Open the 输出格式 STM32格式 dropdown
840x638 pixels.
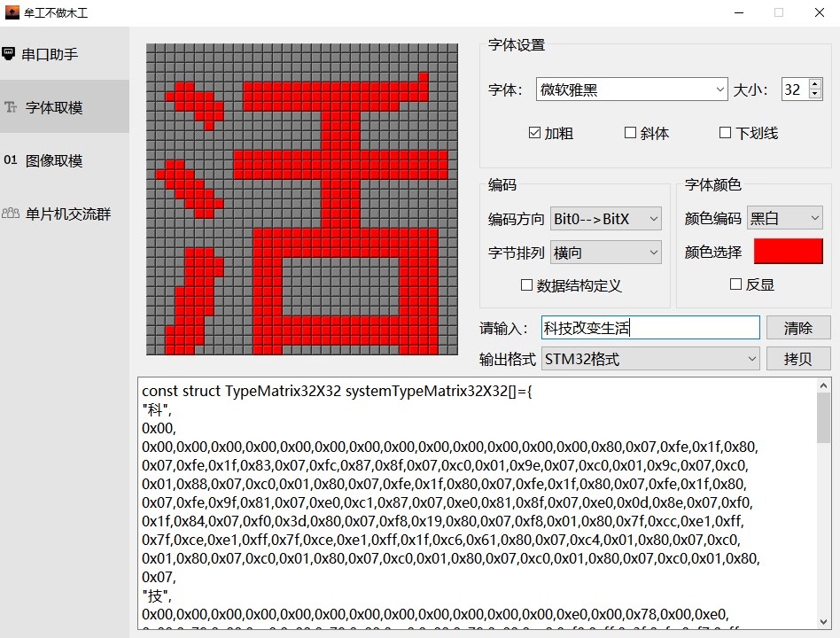coord(651,358)
